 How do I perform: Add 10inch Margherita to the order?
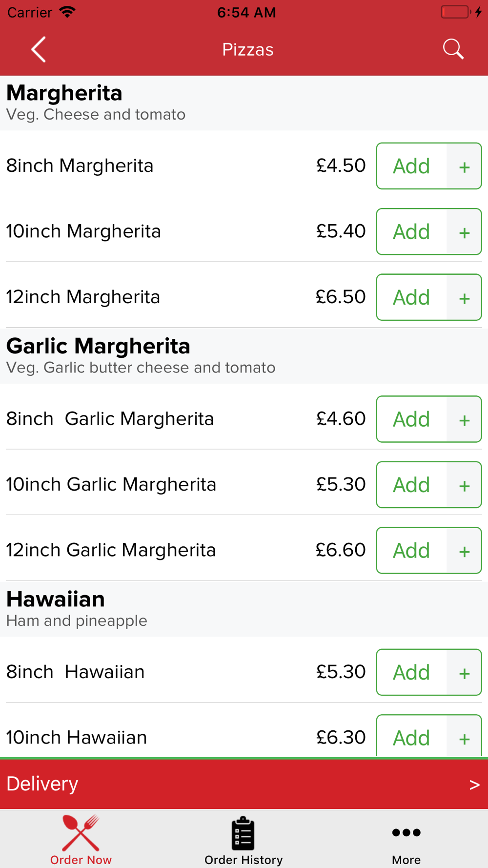tap(411, 232)
